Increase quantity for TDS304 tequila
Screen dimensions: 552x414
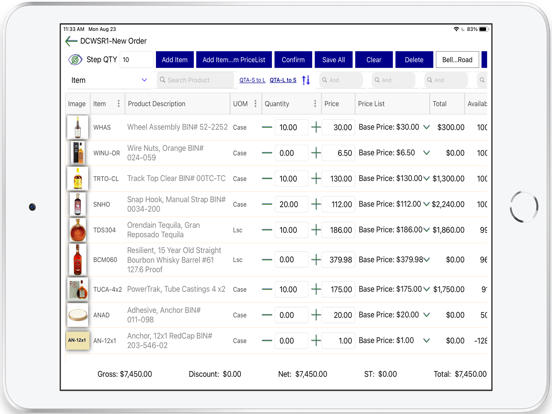point(316,230)
